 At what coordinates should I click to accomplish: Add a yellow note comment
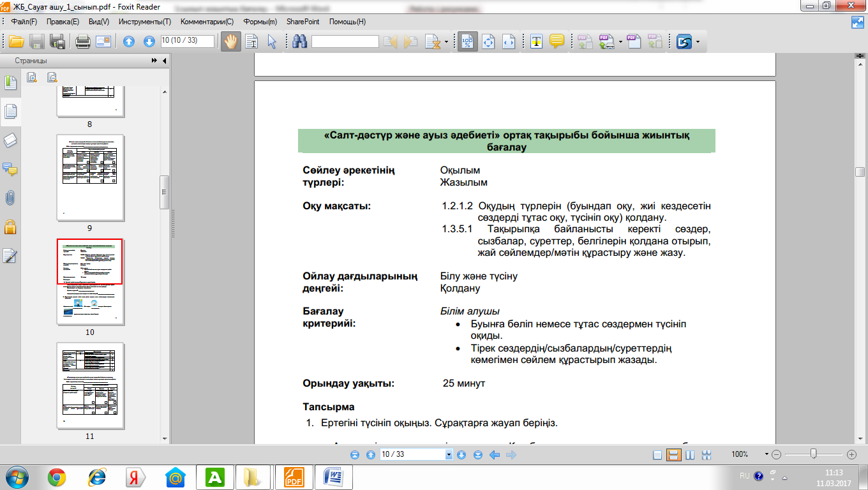(x=557, y=42)
